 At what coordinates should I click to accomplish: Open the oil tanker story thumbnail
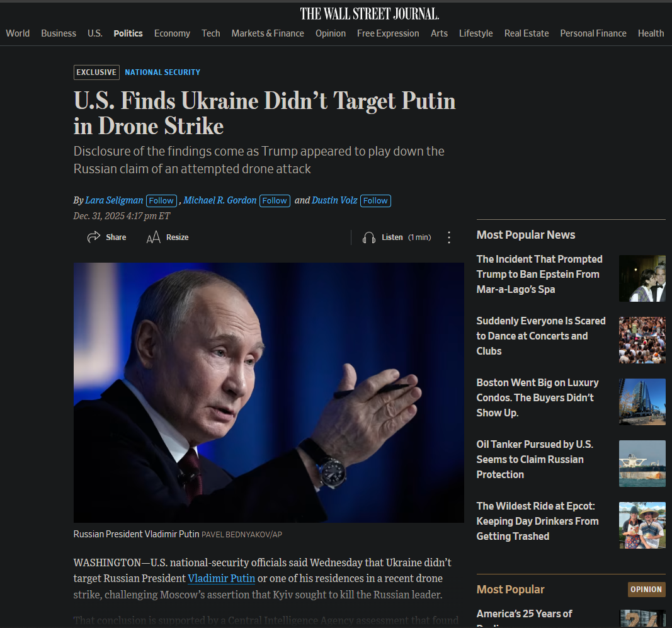[642, 464]
